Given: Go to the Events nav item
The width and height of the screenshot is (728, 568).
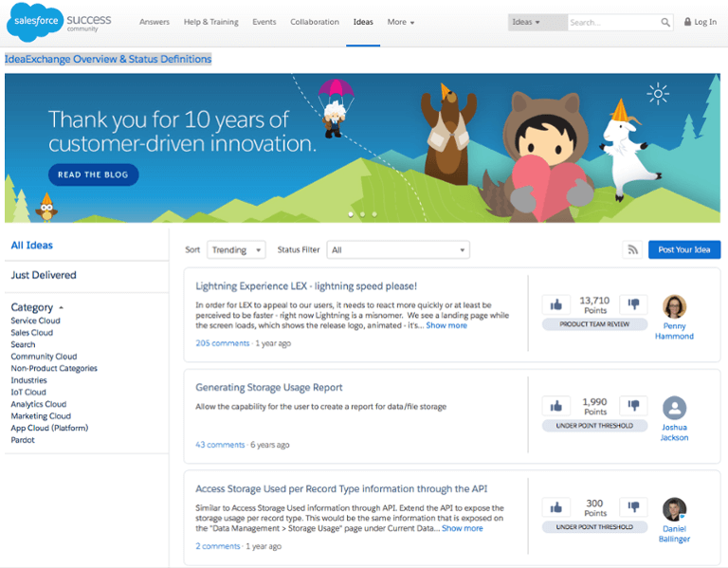Looking at the screenshot, I should pos(264,22).
